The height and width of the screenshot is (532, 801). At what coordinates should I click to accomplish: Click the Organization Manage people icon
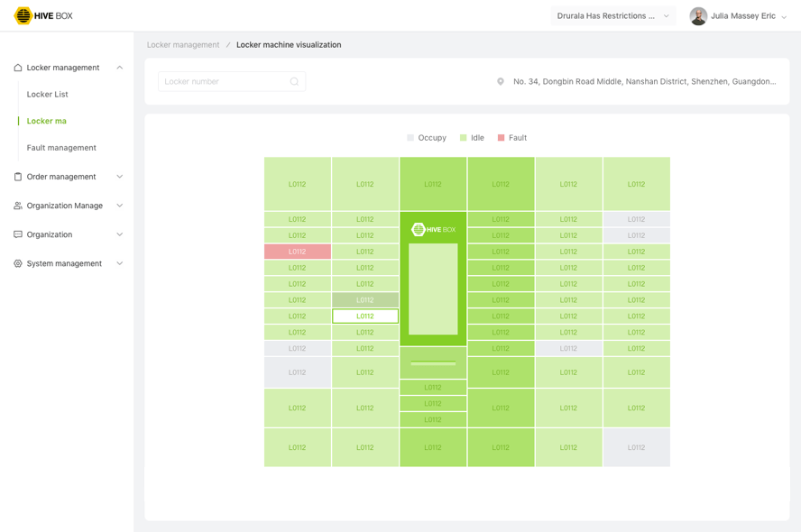[18, 206]
